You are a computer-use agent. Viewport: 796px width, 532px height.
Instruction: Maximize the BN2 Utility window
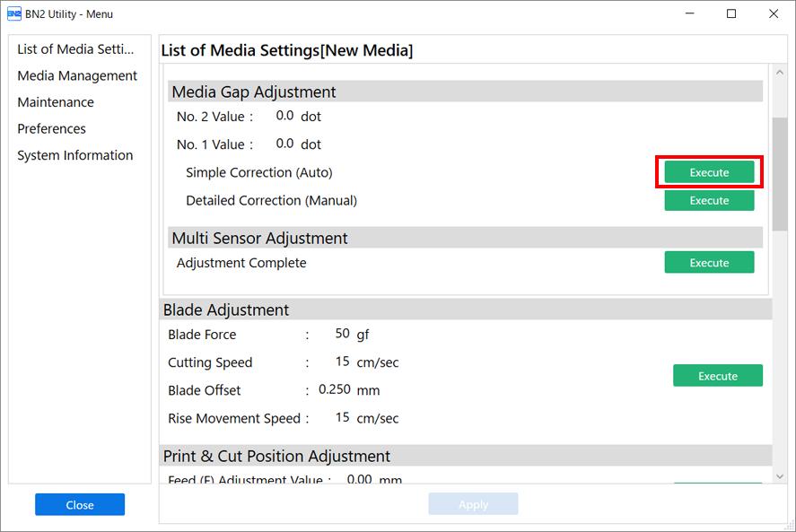pyautogui.click(x=731, y=13)
